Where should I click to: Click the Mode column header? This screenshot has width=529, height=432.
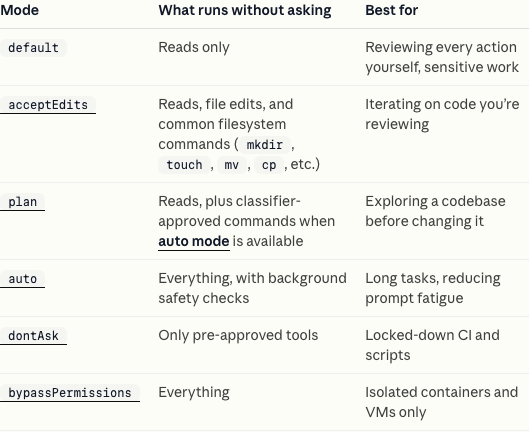coord(20,10)
